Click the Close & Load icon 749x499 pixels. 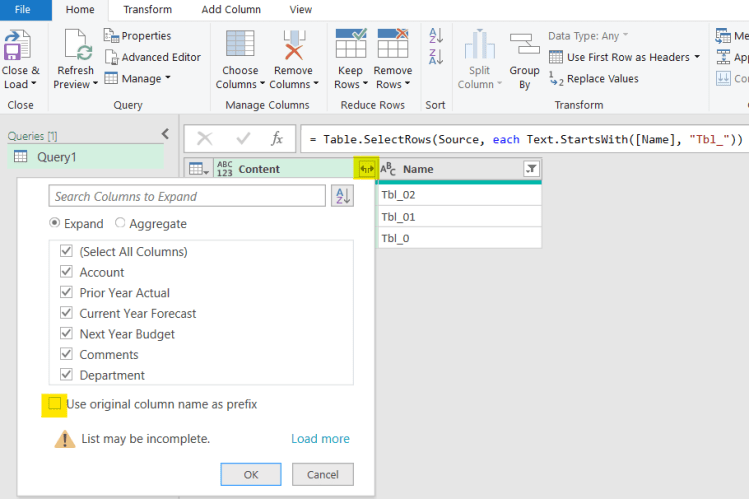(20, 47)
